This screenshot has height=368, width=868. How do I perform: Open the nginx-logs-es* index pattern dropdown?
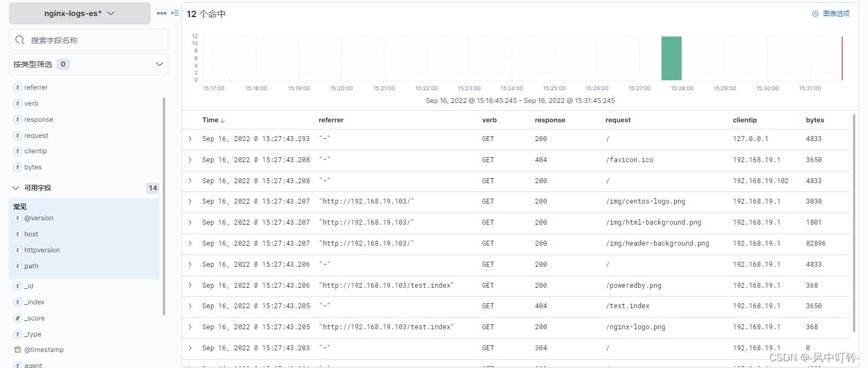click(80, 13)
